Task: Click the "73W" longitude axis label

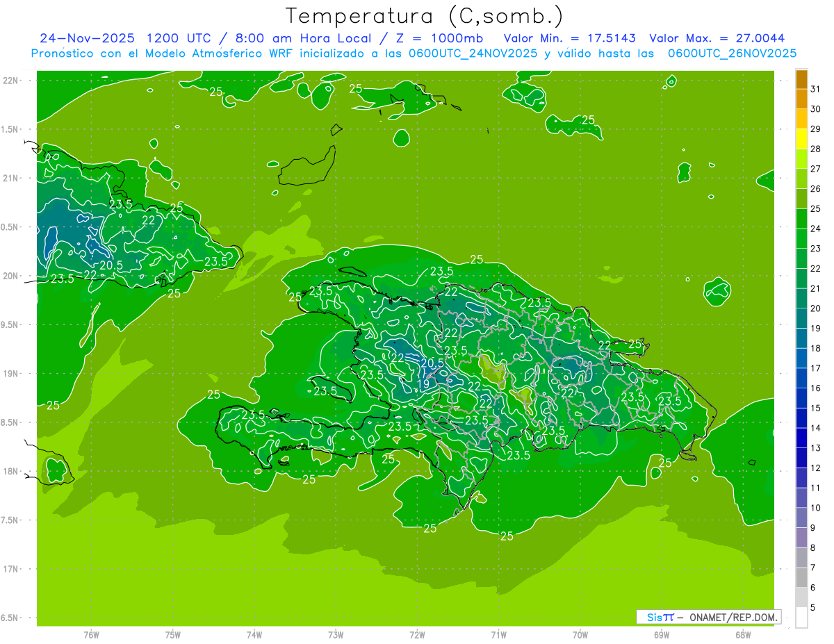Action: pyautogui.click(x=336, y=634)
